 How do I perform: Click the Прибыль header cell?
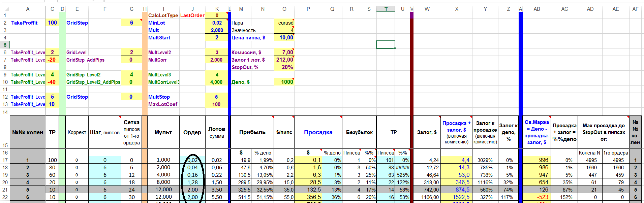252,132
